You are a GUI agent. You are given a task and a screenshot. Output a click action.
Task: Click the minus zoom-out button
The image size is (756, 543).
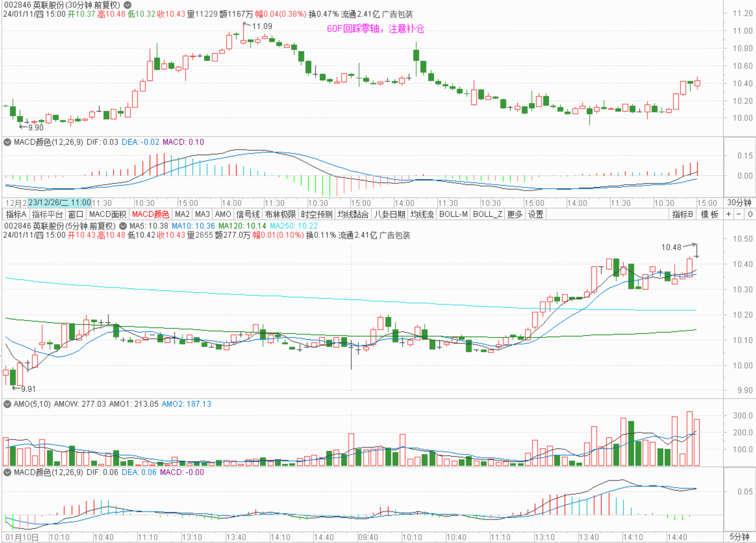(x=739, y=214)
